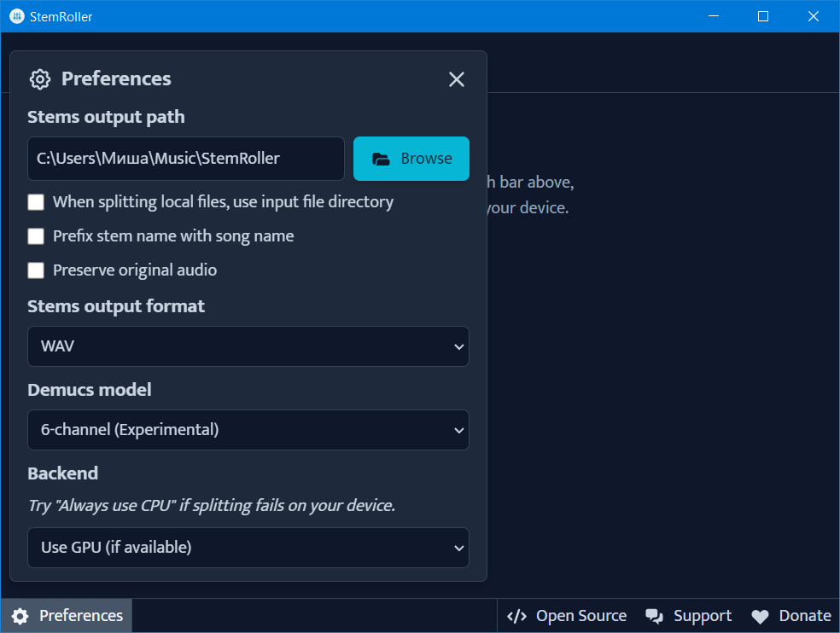Browse for a stems output folder
This screenshot has height=633, width=840.
click(411, 159)
